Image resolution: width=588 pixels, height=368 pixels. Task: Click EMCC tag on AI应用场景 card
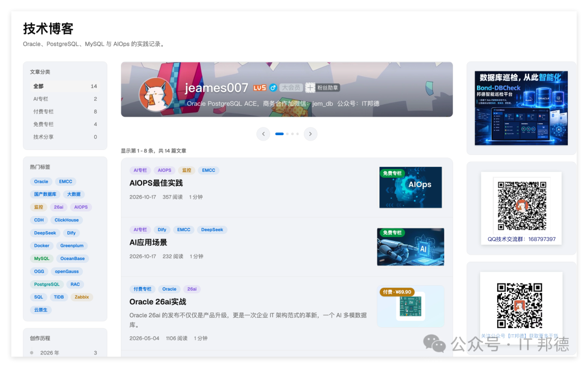184,230
